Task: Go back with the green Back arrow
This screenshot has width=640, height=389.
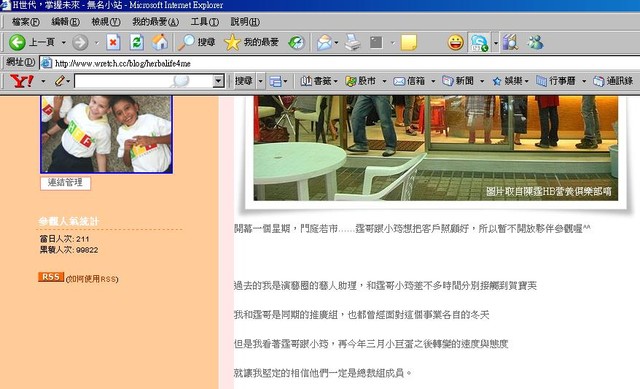Action: click(17, 42)
